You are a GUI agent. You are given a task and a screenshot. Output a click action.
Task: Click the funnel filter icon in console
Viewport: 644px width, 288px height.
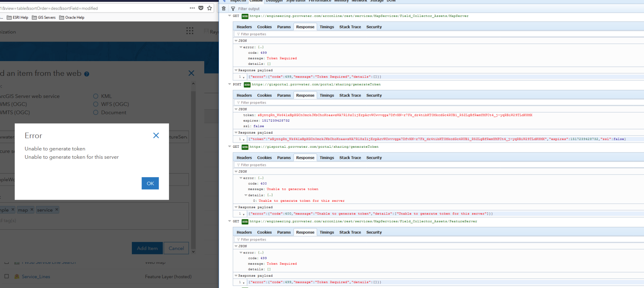(233, 9)
